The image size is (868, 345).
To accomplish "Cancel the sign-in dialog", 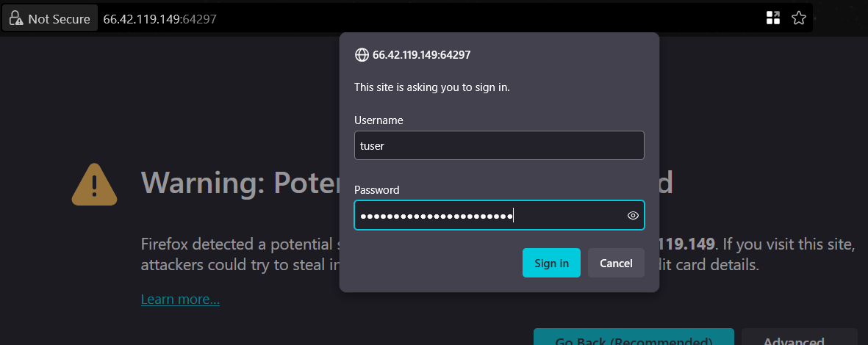I will (616, 263).
